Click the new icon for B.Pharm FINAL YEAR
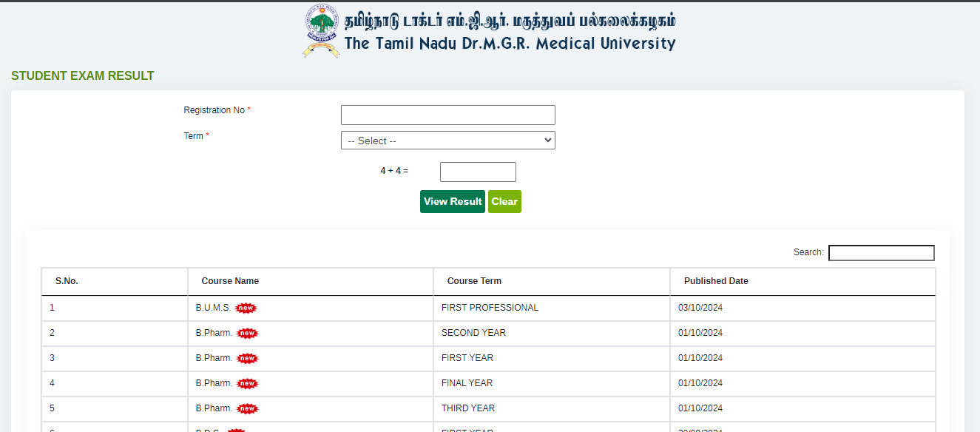Image resolution: width=980 pixels, height=432 pixels. (248, 383)
